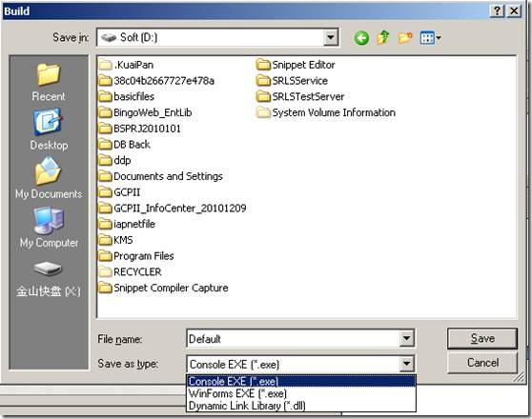Create a new folder icon

tap(405, 38)
